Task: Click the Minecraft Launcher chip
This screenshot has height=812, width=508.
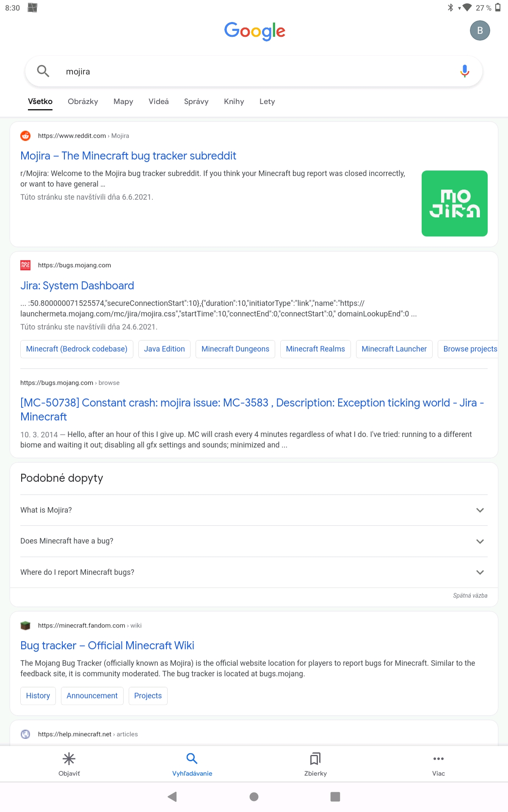Action: point(394,349)
